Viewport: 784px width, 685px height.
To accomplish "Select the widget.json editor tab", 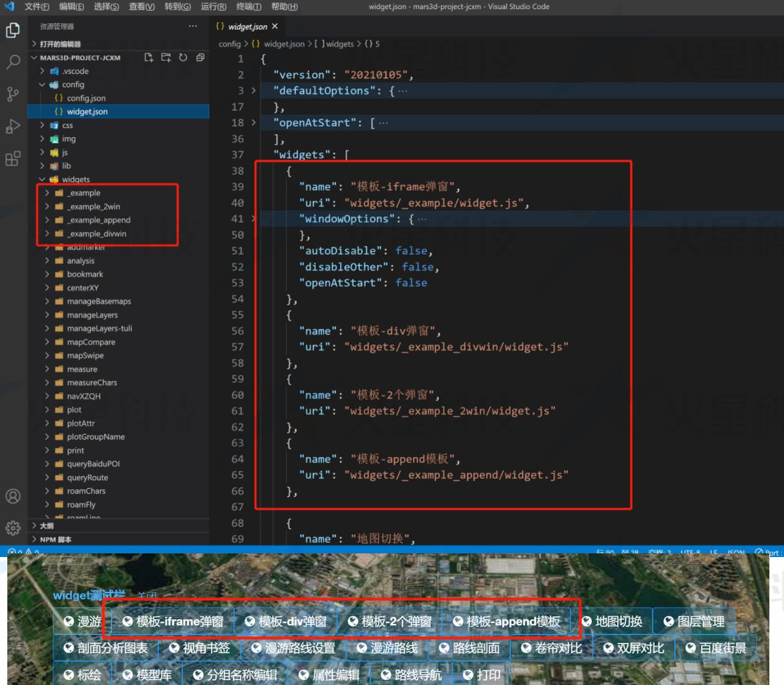I will coord(248,26).
